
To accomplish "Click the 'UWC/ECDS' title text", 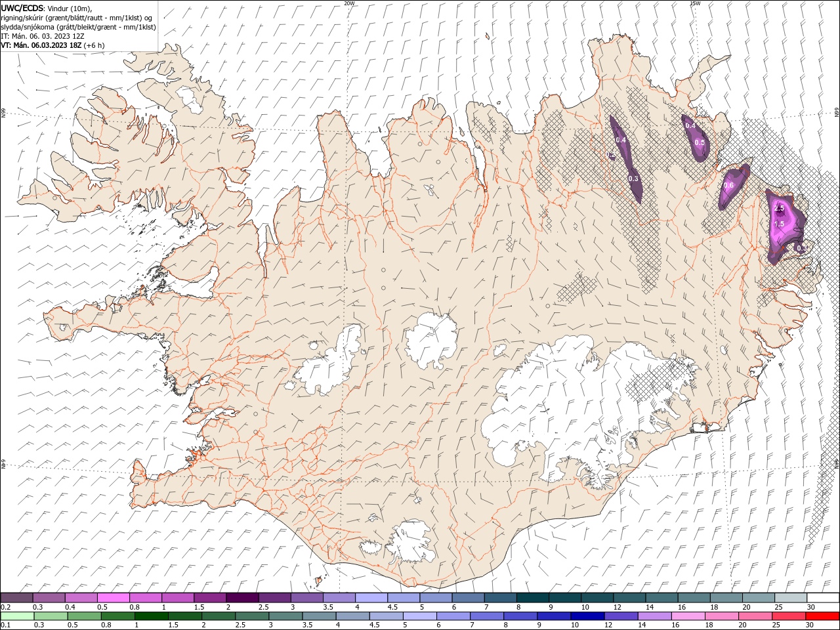I will [x=22, y=8].
